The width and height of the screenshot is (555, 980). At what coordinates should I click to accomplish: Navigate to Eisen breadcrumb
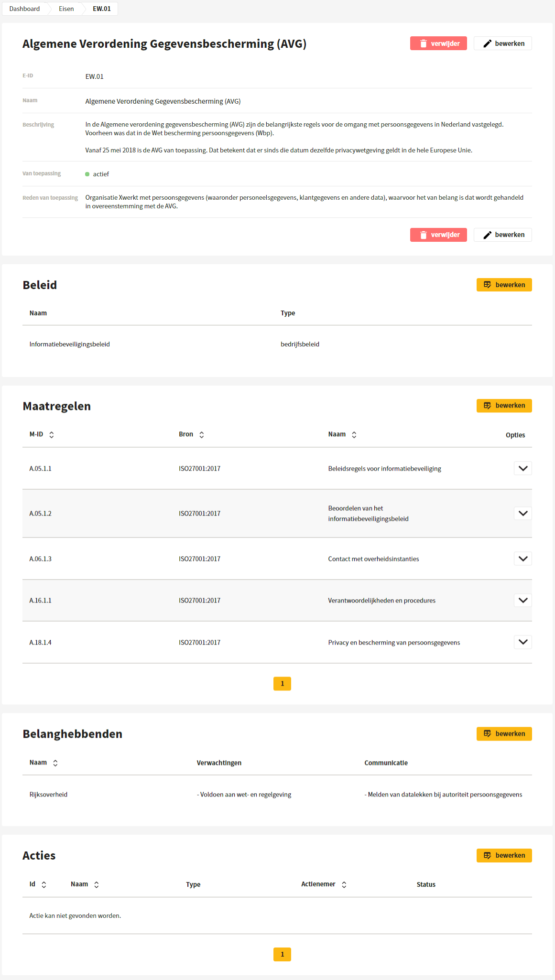click(66, 9)
